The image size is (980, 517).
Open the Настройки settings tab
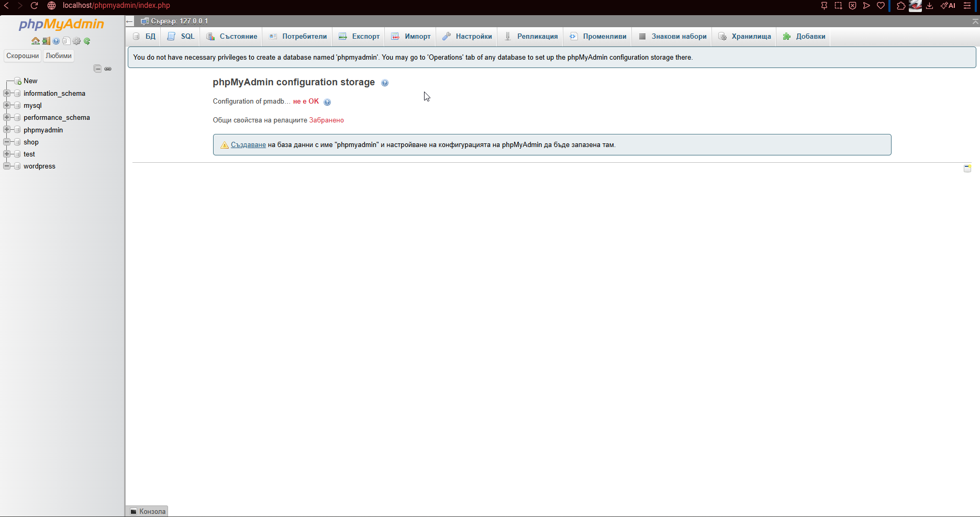point(467,36)
